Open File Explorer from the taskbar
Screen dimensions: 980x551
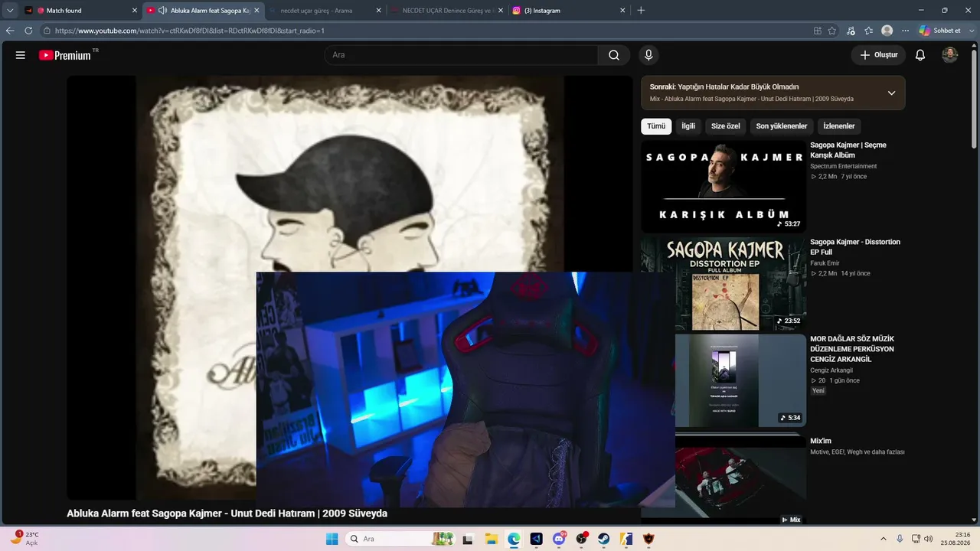point(491,539)
